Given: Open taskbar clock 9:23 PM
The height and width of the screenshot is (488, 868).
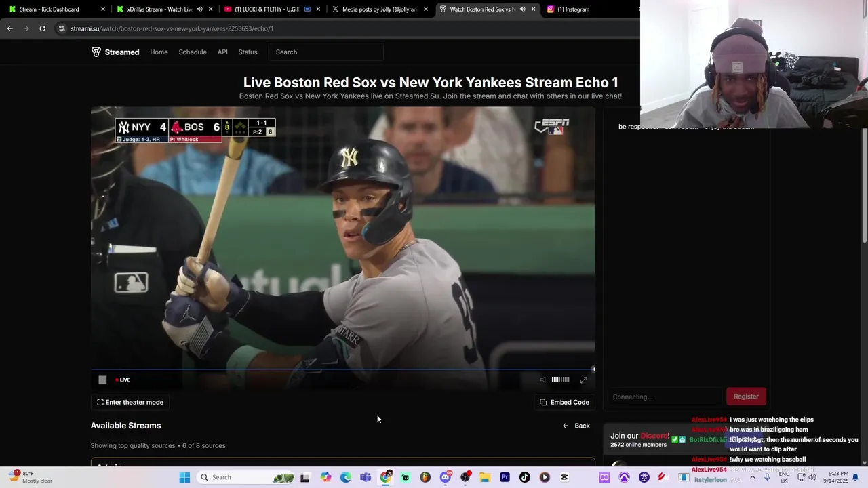Looking at the screenshot, I should click(x=837, y=477).
